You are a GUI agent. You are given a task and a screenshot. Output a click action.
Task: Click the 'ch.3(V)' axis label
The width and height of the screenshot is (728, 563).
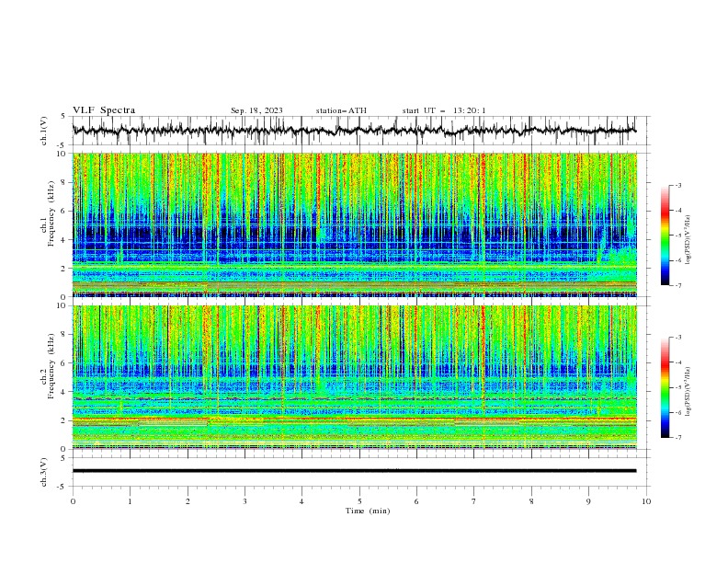(44, 472)
